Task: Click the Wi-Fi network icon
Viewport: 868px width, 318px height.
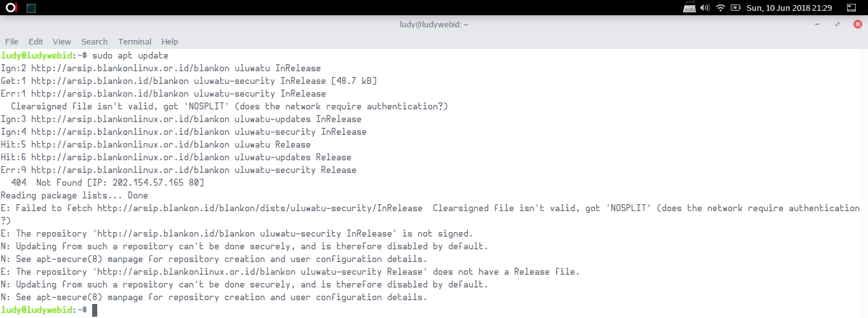Action: (721, 8)
